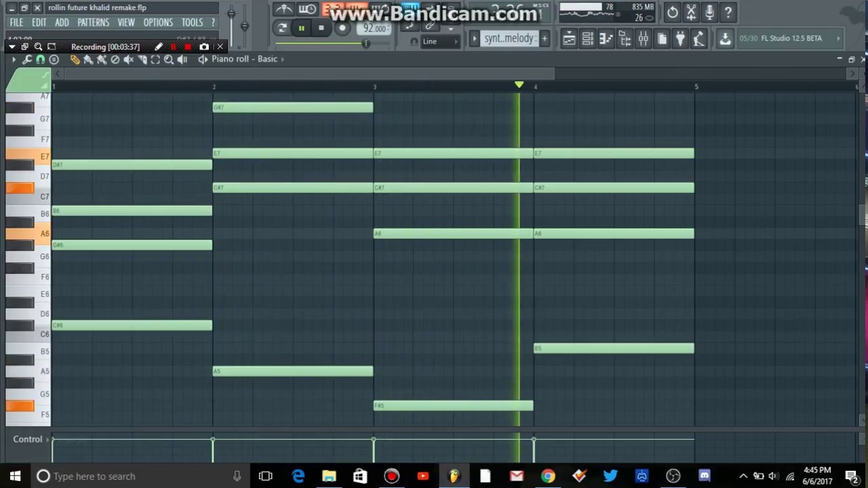Choose the Select marquee tool in piano roll
The width and height of the screenshot is (868, 488).
(155, 60)
